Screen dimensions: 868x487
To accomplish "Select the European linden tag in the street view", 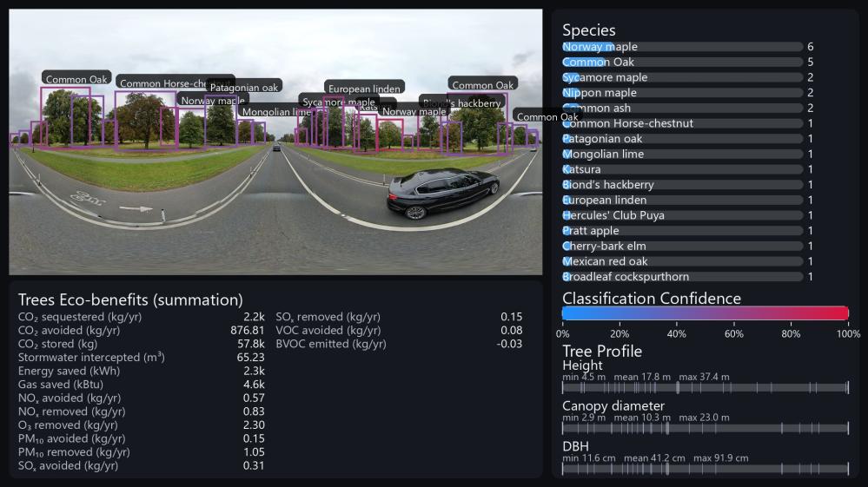I will pyautogui.click(x=364, y=89).
